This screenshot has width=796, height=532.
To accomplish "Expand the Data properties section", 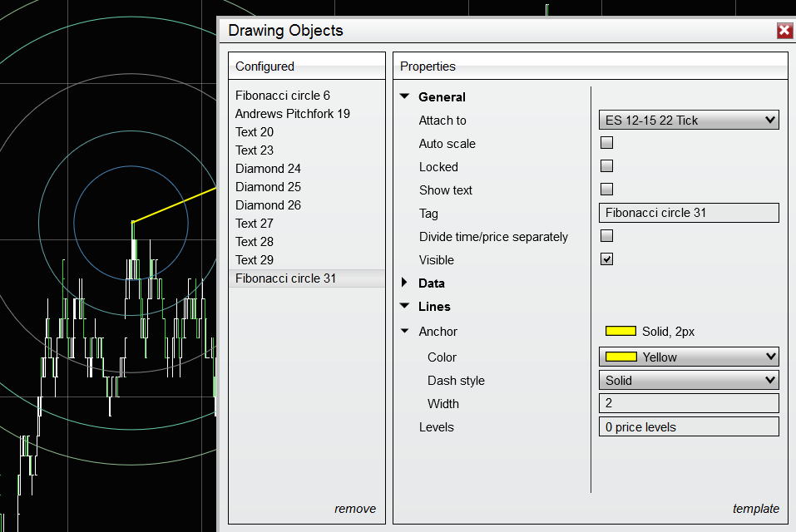I will coord(405,283).
